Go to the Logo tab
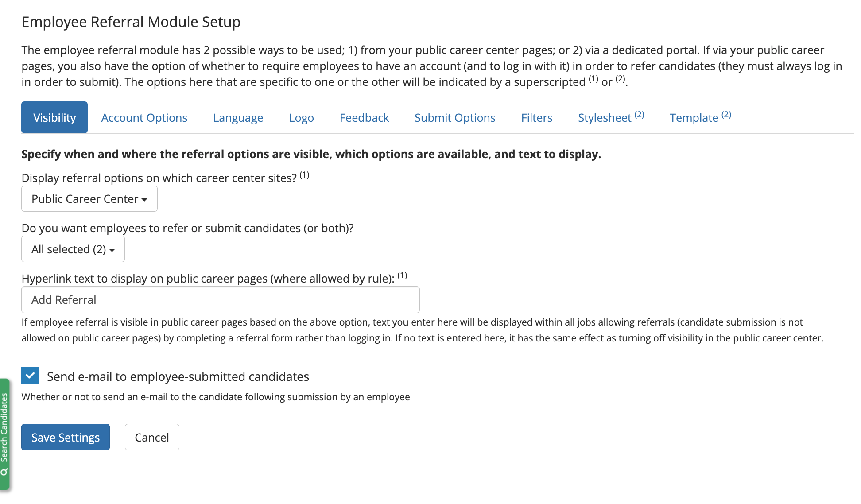This screenshot has height=504, width=861. pyautogui.click(x=301, y=118)
